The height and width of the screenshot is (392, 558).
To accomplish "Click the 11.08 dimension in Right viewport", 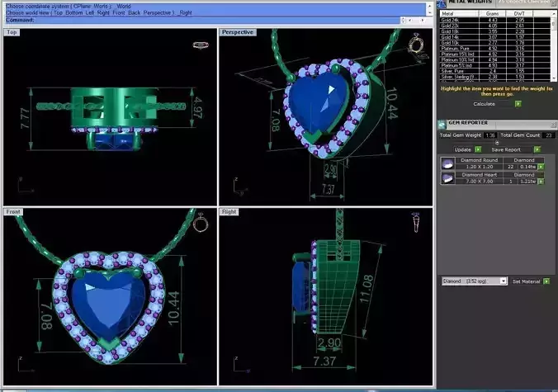I will coord(366,289).
